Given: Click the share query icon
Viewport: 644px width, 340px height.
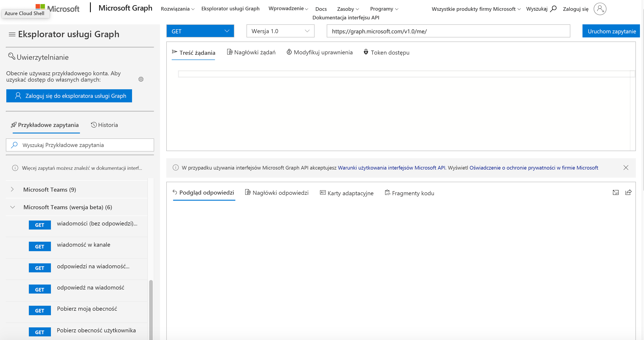Looking at the screenshot, I should pos(628,193).
